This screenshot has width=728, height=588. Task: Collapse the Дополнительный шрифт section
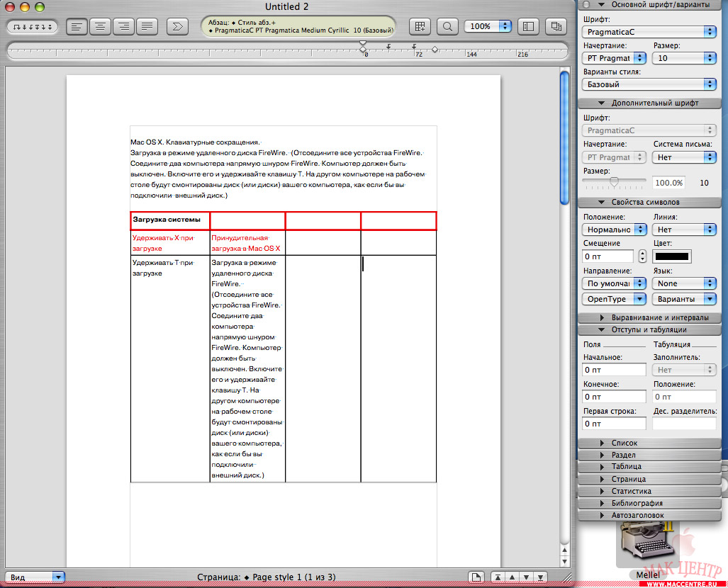point(602,103)
